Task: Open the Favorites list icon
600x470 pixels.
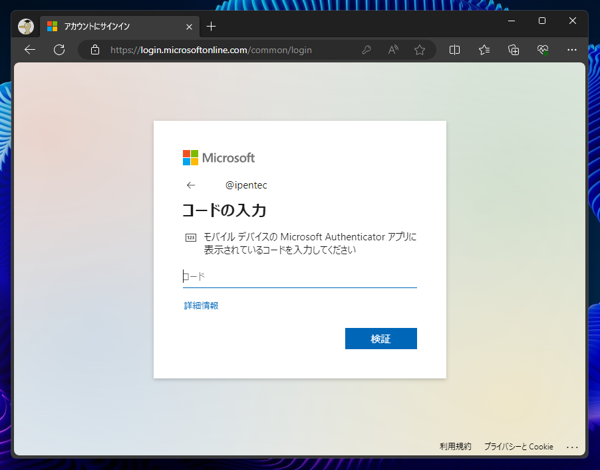Action: (484, 50)
